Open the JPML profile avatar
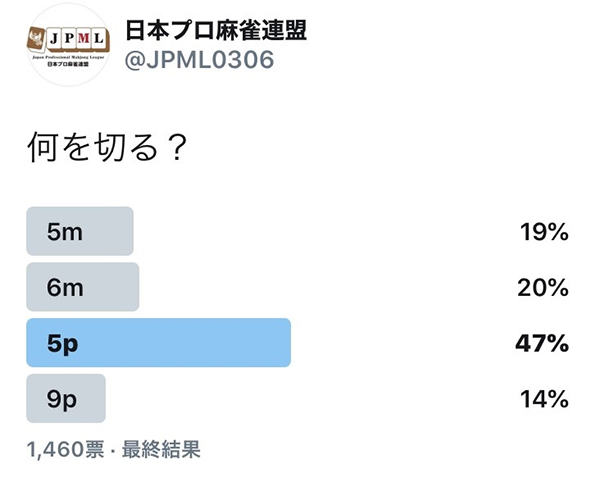This screenshot has height=482, width=600. click(x=68, y=45)
